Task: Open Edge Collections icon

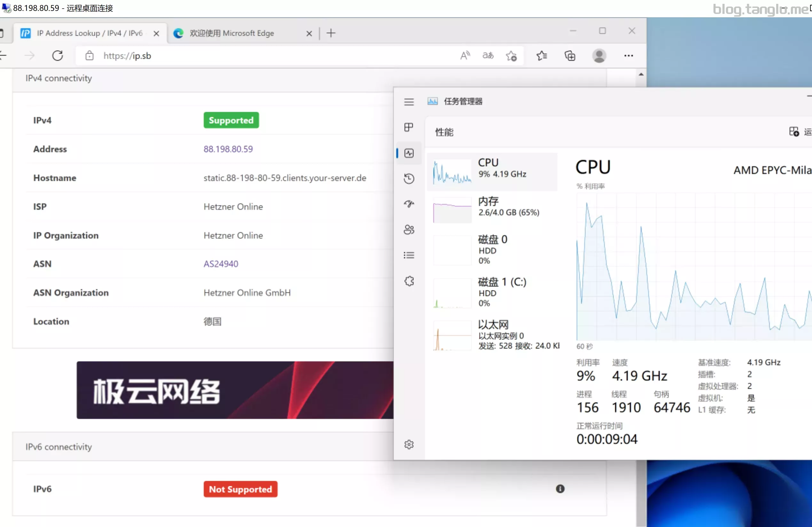Action: (x=570, y=56)
